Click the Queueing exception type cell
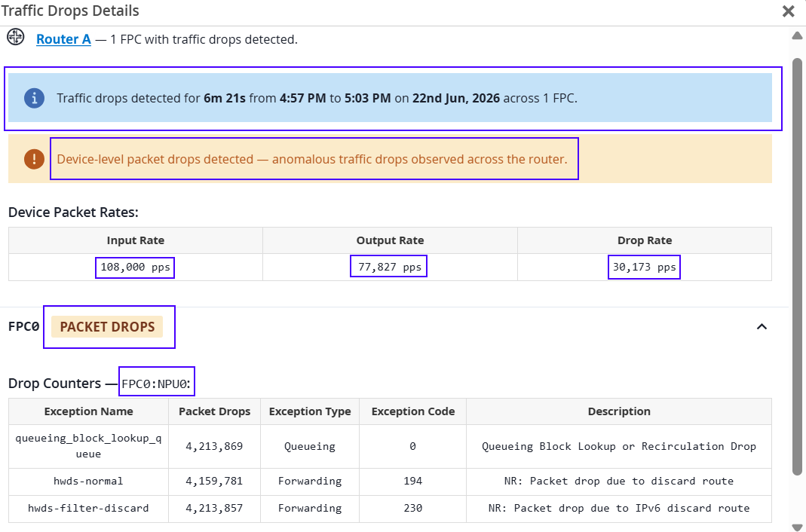Viewport: 806px width, 532px height. (310, 446)
